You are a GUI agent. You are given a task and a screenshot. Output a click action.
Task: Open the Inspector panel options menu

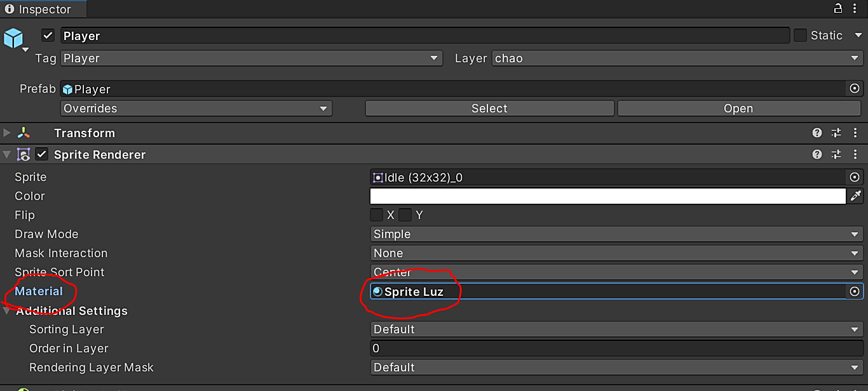856,9
